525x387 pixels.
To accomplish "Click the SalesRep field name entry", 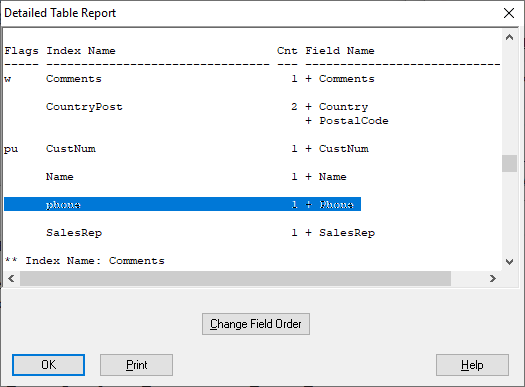I will [347, 233].
